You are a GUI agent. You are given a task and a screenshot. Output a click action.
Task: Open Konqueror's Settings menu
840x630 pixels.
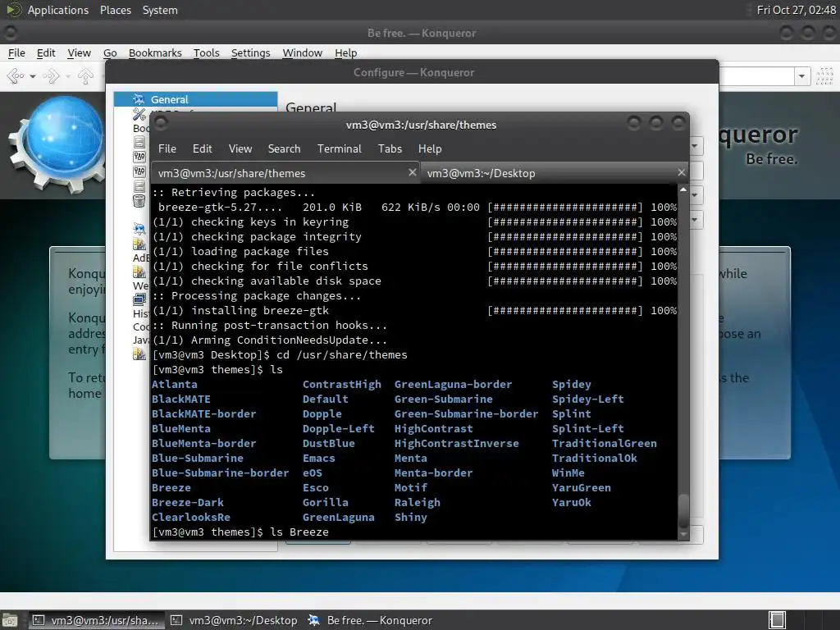tap(250, 52)
